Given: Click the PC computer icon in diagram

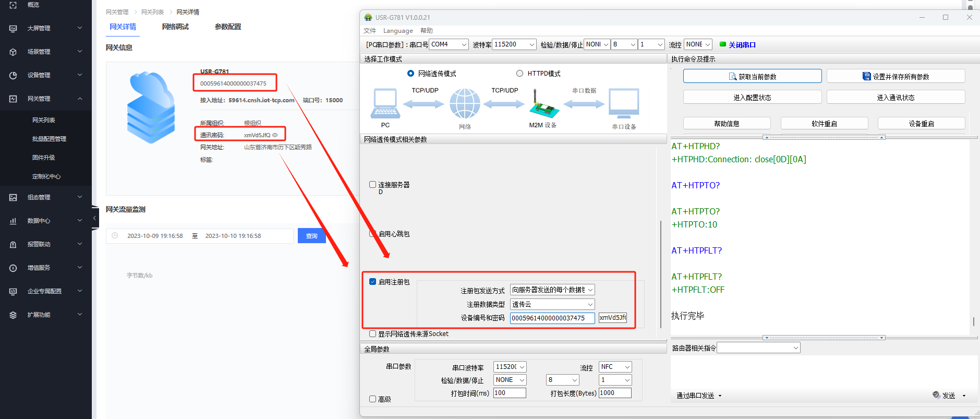Looking at the screenshot, I should click(385, 103).
